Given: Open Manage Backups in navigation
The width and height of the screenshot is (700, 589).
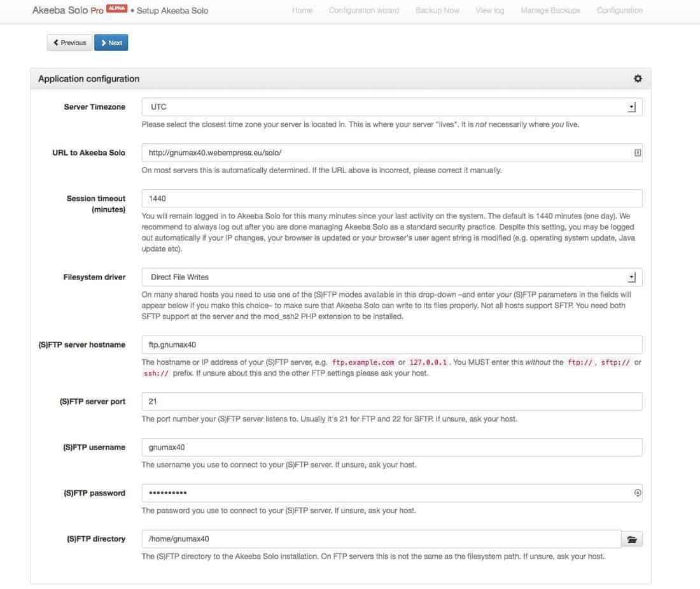Looking at the screenshot, I should pyautogui.click(x=550, y=10).
